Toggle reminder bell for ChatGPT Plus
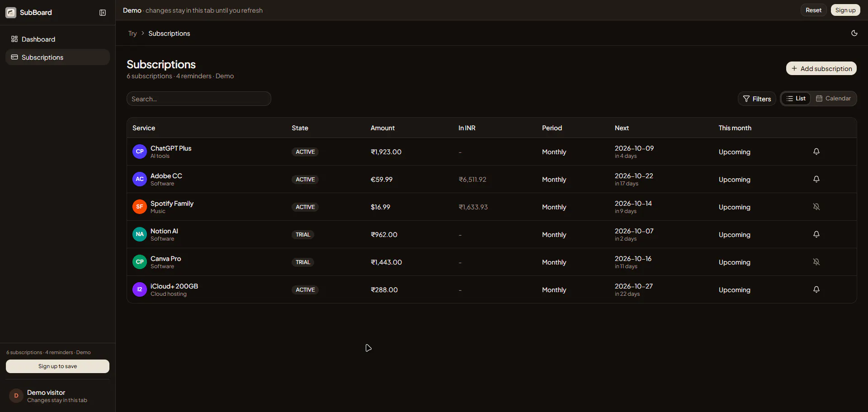The height and width of the screenshot is (412, 868). (816, 152)
